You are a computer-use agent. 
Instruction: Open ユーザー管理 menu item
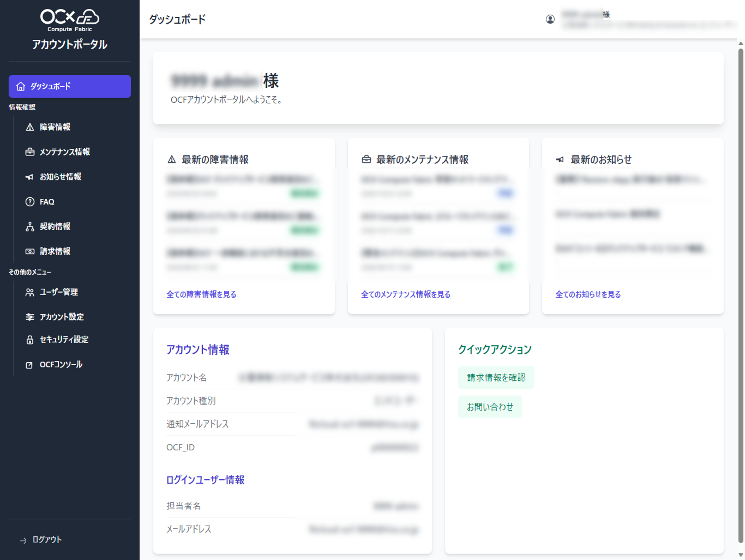pyautogui.click(x=59, y=292)
